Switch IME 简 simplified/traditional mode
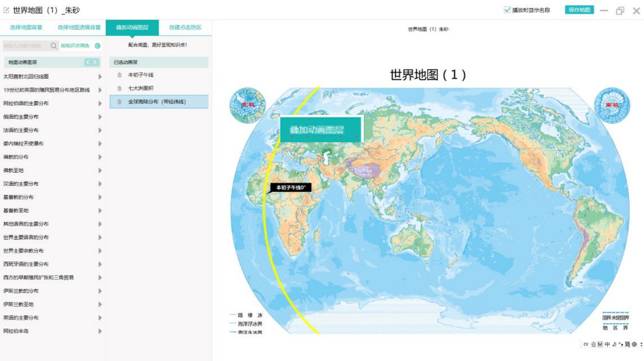This screenshot has width=644, height=361. (x=627, y=344)
